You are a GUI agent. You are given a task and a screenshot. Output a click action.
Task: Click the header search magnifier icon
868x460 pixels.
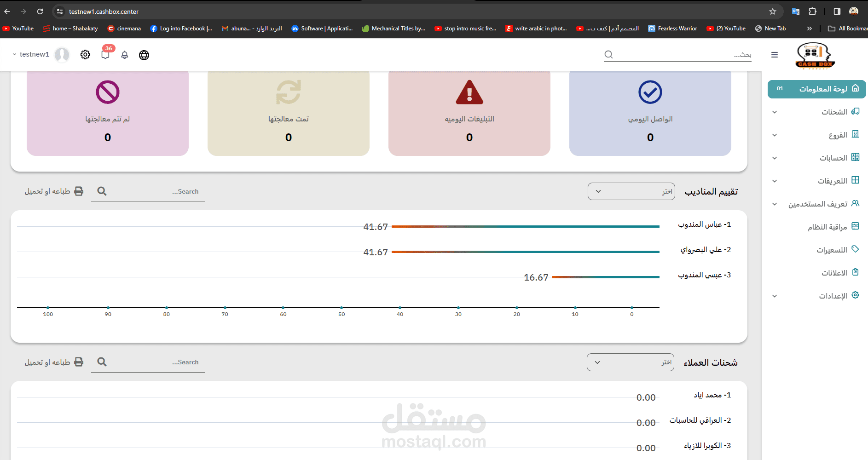coord(608,54)
